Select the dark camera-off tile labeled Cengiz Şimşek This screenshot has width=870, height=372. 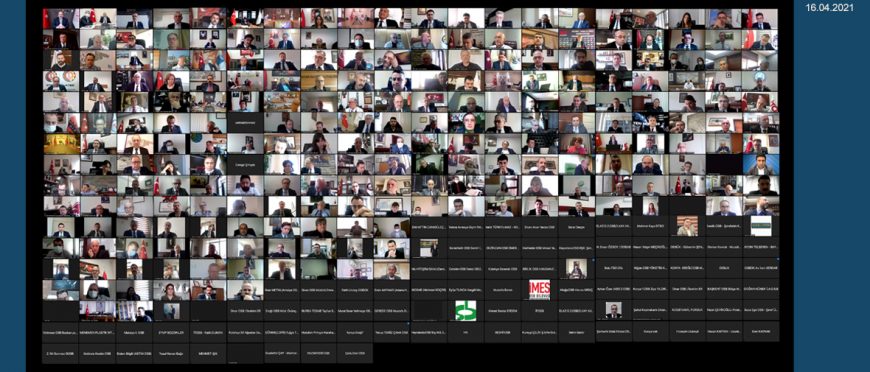245,165
